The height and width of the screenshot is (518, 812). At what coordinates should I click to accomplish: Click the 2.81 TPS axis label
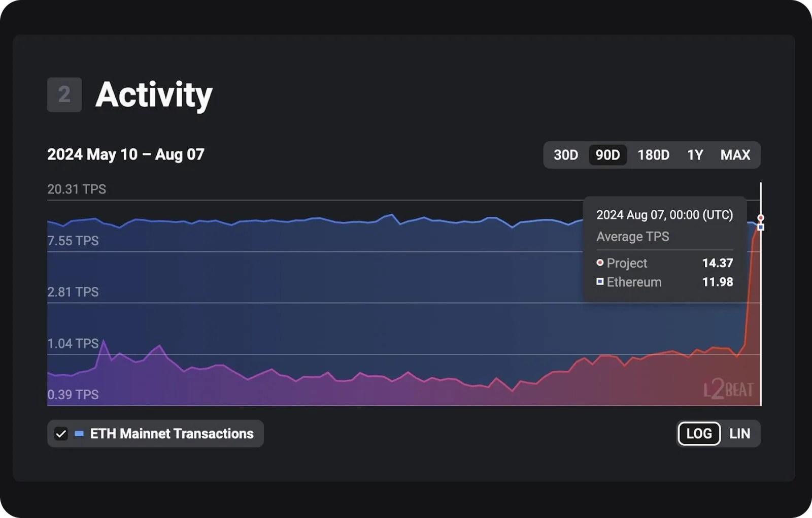pyautogui.click(x=73, y=292)
